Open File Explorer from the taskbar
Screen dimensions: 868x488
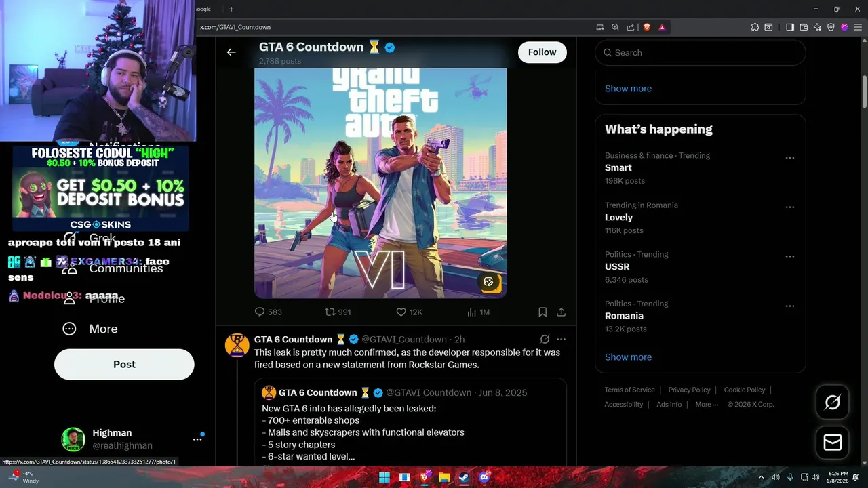click(443, 478)
